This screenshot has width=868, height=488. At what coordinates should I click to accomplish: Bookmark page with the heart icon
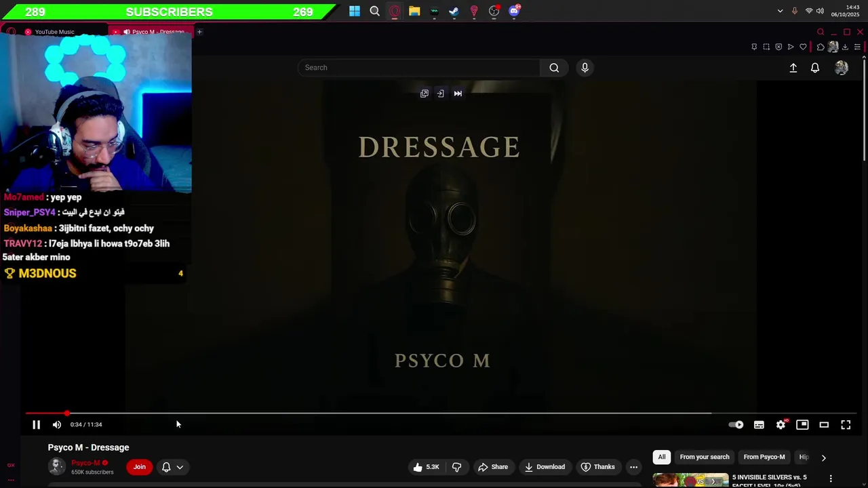point(803,47)
